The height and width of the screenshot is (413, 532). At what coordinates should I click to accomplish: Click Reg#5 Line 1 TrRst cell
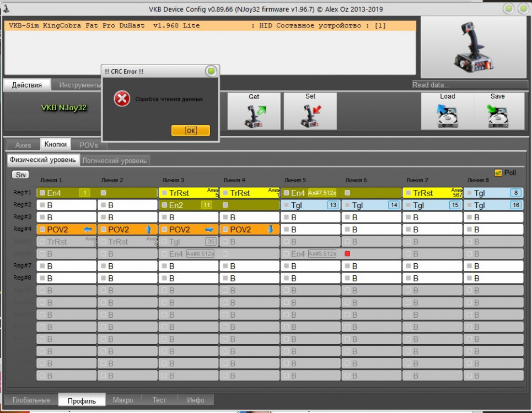click(x=66, y=242)
